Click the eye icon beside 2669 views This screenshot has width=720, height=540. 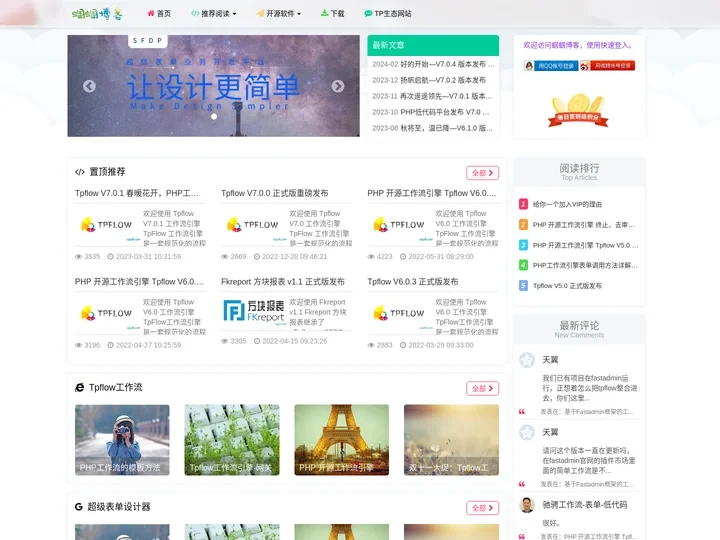225,257
